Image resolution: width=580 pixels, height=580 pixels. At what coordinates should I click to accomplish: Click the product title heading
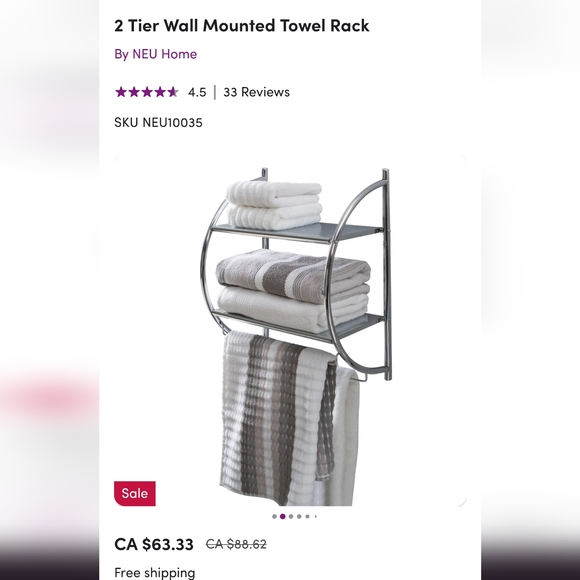click(x=242, y=26)
